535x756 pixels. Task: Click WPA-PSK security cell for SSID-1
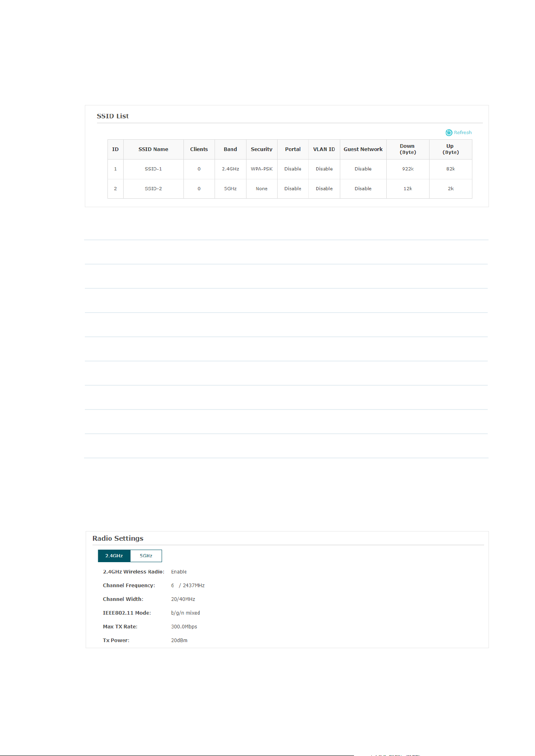click(261, 169)
